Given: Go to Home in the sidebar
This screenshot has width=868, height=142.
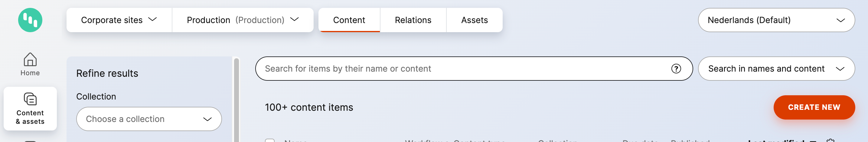Looking at the screenshot, I should (30, 64).
